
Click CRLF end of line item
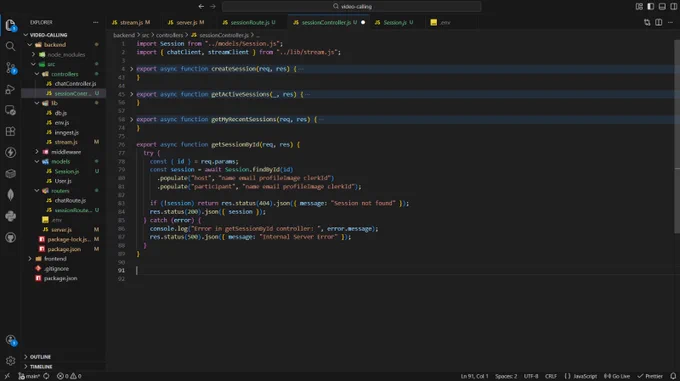click(551, 376)
